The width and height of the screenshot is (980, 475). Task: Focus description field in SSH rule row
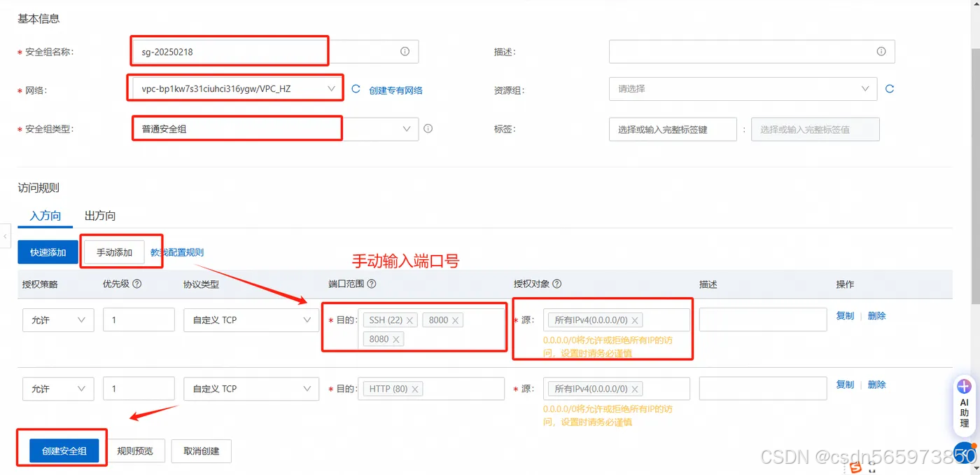click(x=763, y=319)
